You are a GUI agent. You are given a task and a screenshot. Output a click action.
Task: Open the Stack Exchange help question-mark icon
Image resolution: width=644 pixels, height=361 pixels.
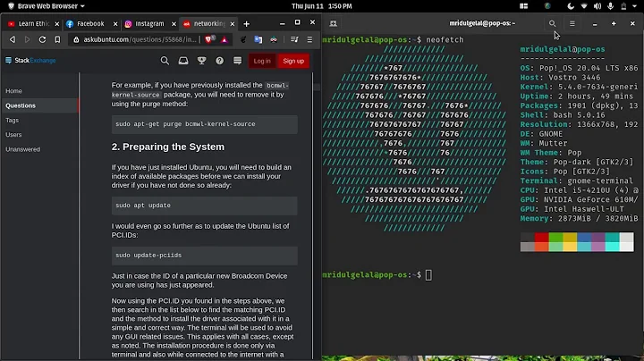220,61
